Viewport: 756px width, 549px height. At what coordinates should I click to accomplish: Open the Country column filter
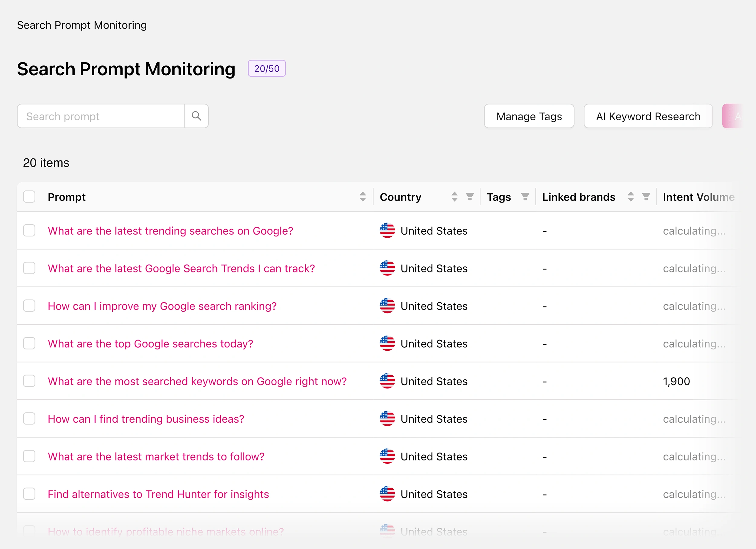(470, 197)
